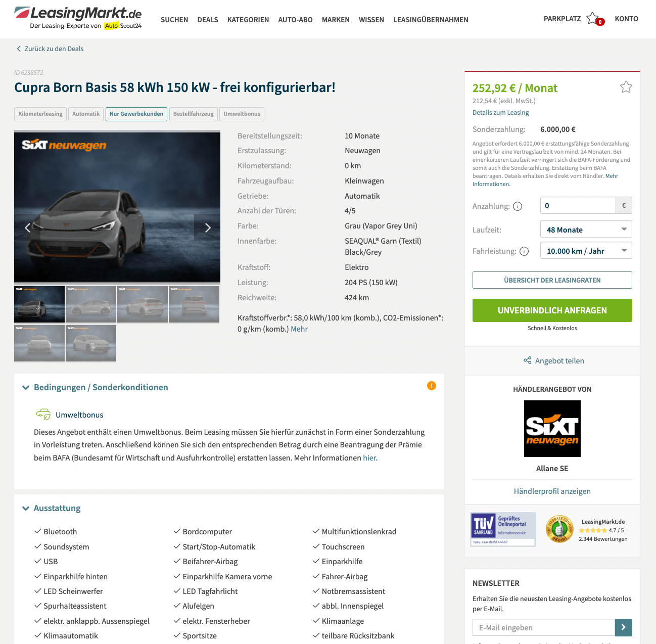Open the KONTO menu
656x644 pixels.
[627, 19]
